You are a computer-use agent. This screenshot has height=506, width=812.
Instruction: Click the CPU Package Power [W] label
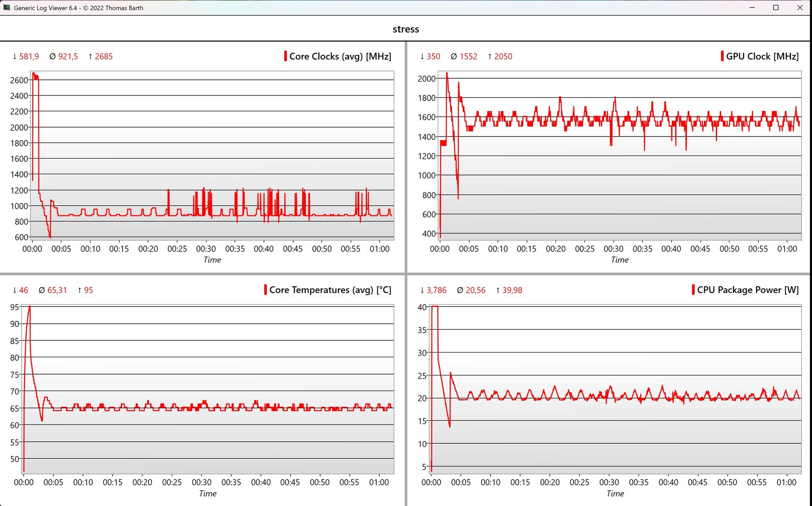[748, 290]
